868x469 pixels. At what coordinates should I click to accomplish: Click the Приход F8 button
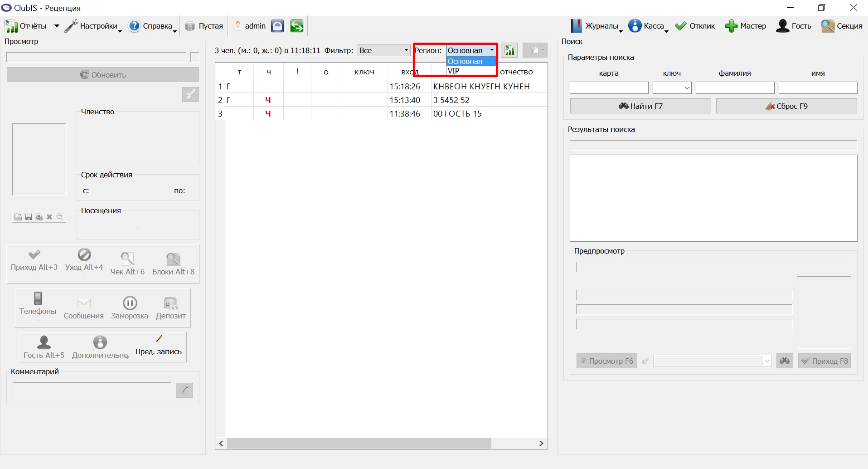[x=824, y=361]
